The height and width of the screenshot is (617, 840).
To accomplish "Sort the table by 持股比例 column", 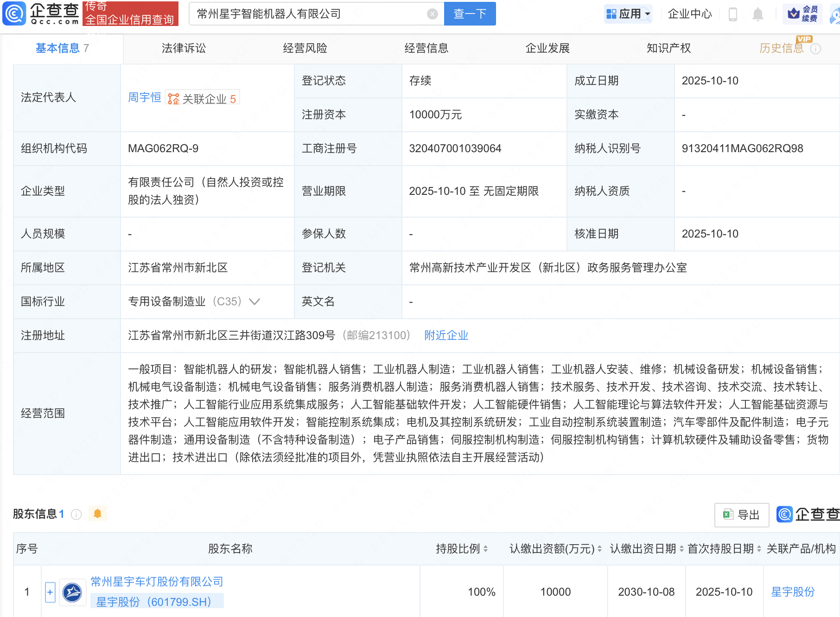I will 485,549.
